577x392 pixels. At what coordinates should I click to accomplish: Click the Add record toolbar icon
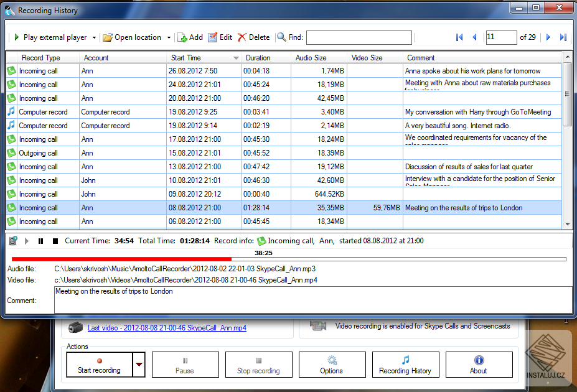(183, 37)
